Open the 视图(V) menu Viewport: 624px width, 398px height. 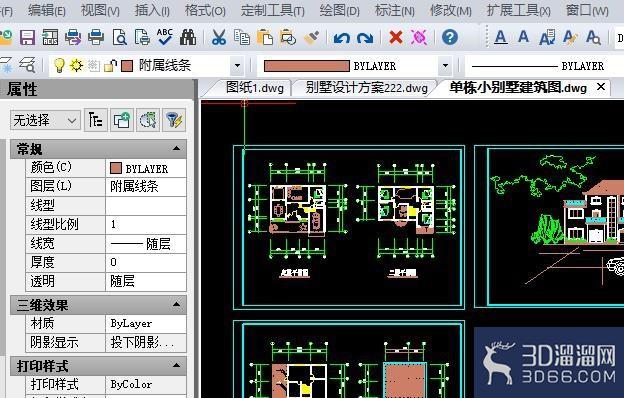(x=100, y=10)
